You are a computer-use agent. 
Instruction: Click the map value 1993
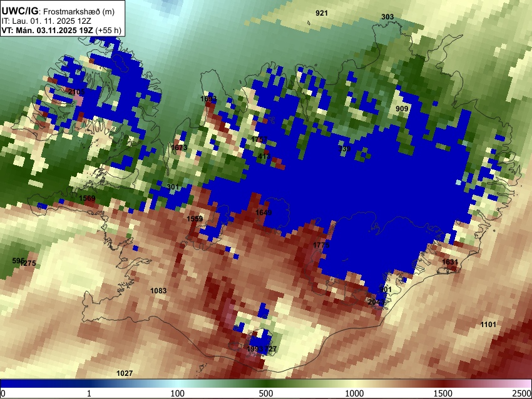pos(255,349)
